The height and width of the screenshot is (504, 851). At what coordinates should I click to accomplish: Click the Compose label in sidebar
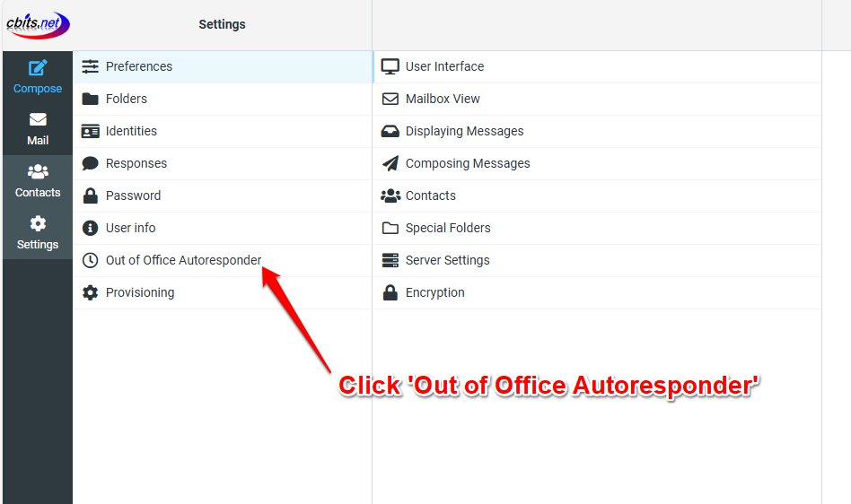38,89
